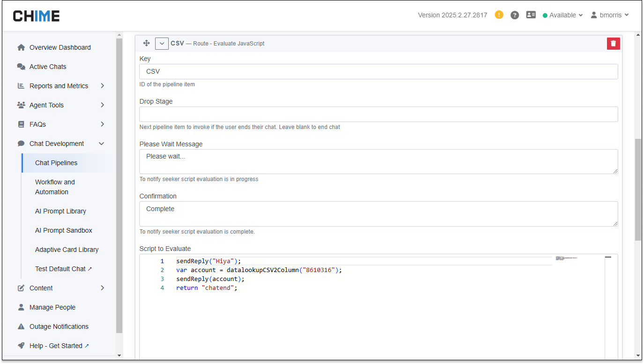Click the code editor minimap
Viewport: 644px width, 364px height.
point(566,258)
